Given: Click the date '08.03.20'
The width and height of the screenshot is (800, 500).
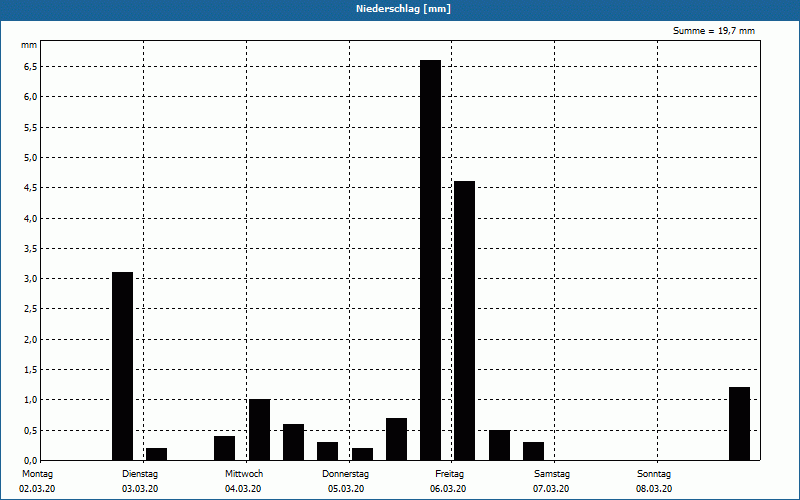Looking at the screenshot, I should point(654,489).
